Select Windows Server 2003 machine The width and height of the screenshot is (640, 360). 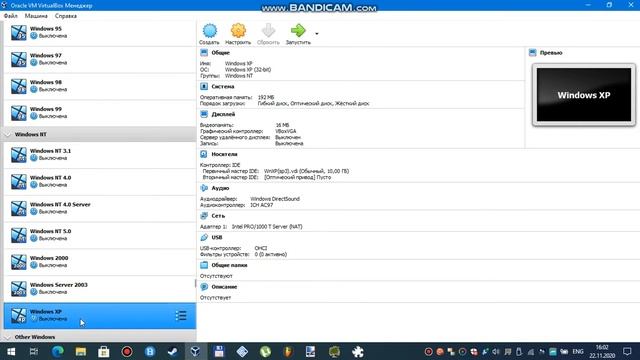click(100, 289)
